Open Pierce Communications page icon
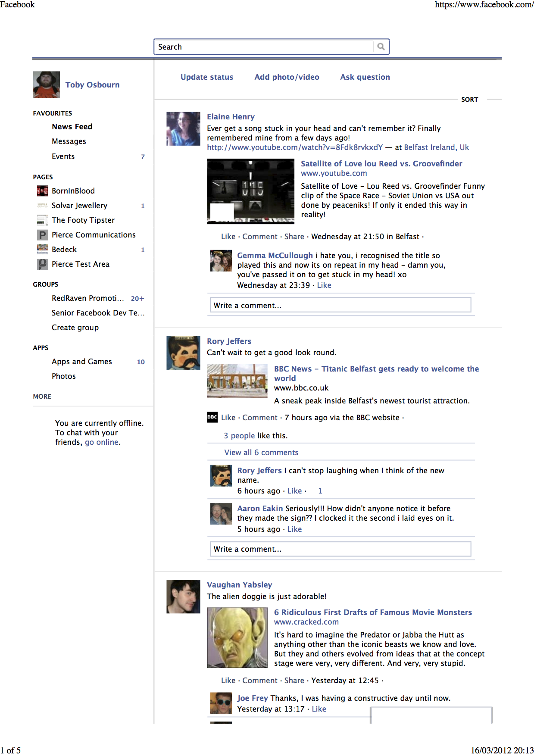Viewport: 534px width, 756px height. 42,235
